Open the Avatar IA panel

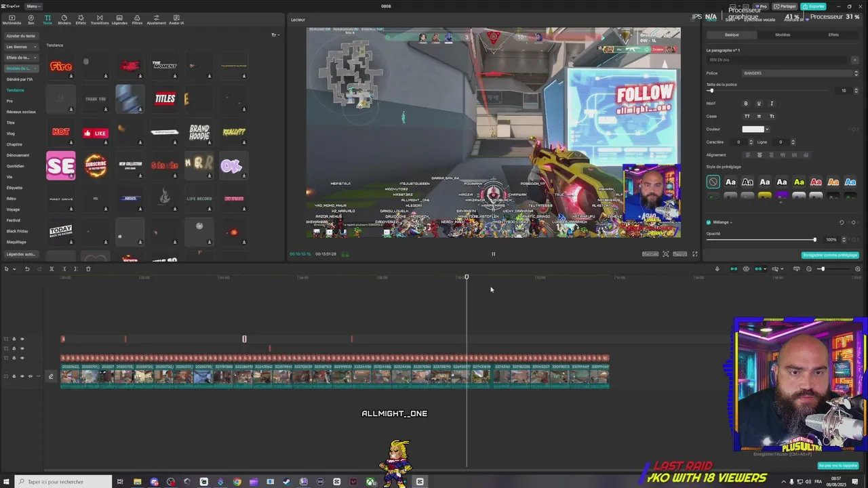pos(176,20)
